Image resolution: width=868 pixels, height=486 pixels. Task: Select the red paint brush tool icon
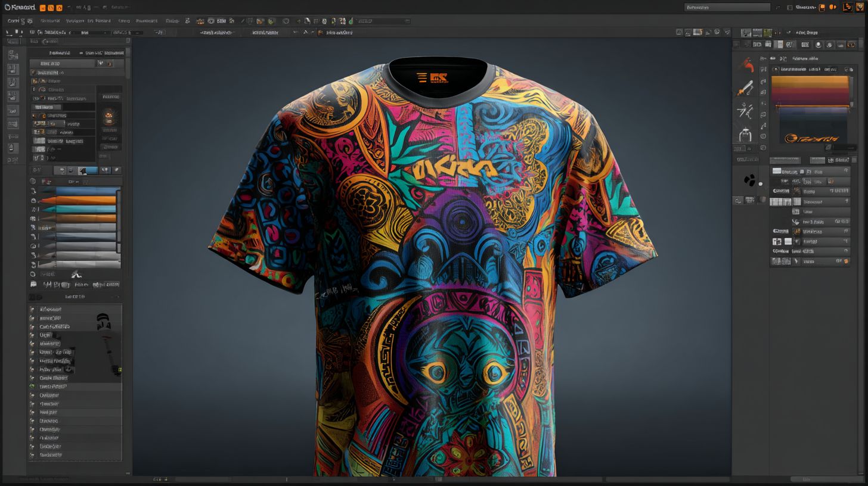745,64
